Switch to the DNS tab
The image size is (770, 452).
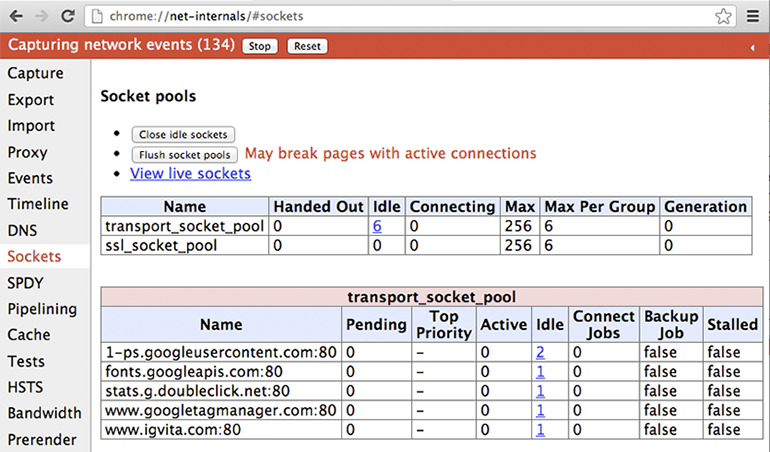(22, 230)
